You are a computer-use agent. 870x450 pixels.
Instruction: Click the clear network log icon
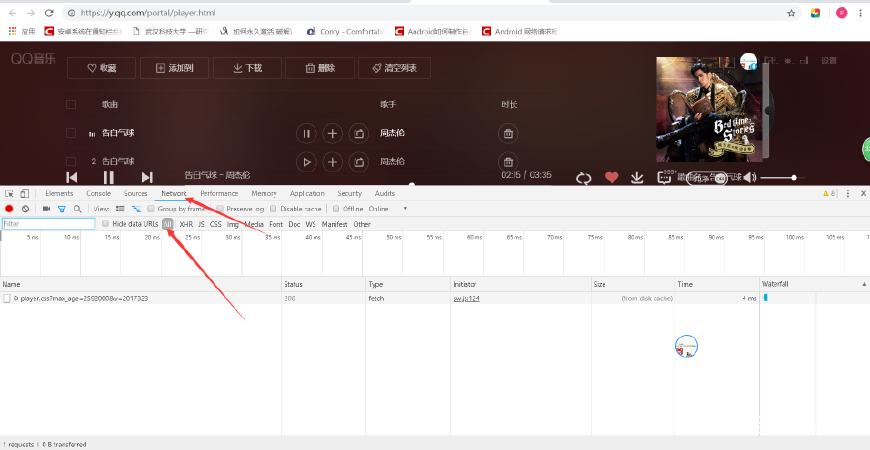click(x=25, y=209)
